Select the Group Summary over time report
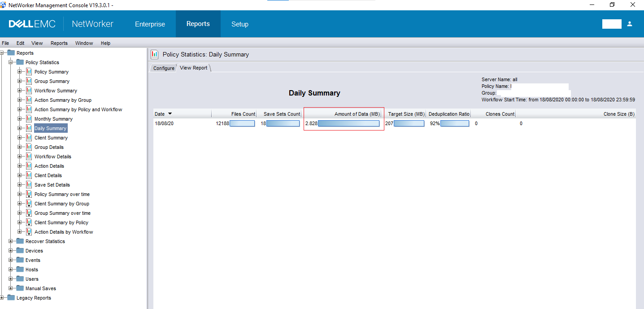Image resolution: width=644 pixels, height=309 pixels. [62, 213]
